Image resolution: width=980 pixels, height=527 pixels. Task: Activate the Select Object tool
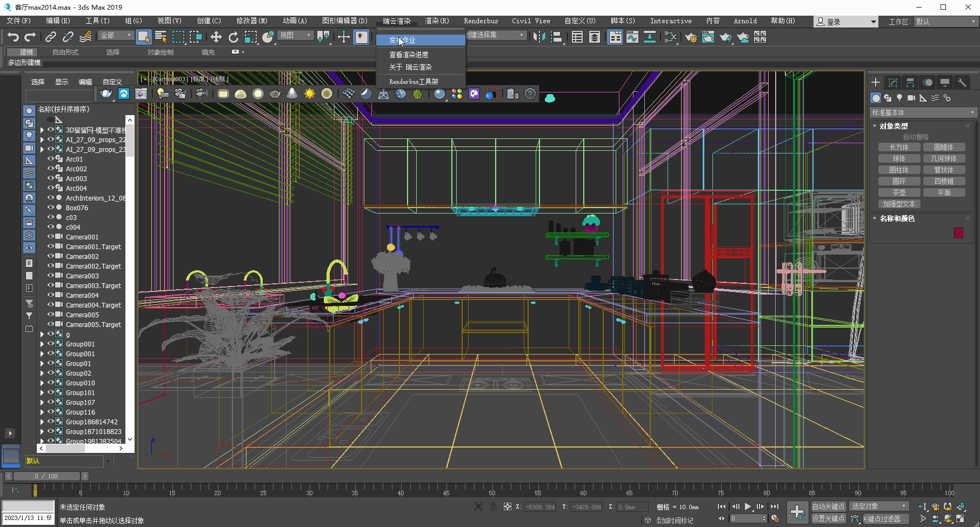pos(143,37)
